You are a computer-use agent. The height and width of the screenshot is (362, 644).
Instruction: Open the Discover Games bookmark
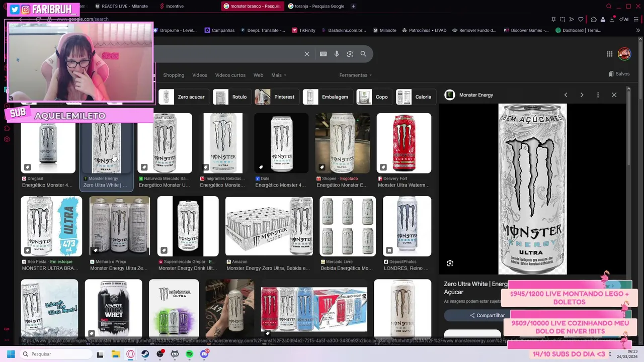(x=526, y=30)
